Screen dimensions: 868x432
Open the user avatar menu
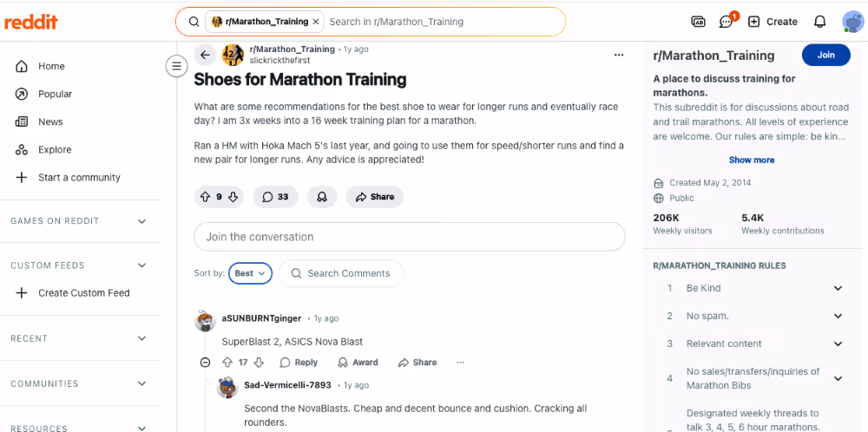[x=852, y=23]
